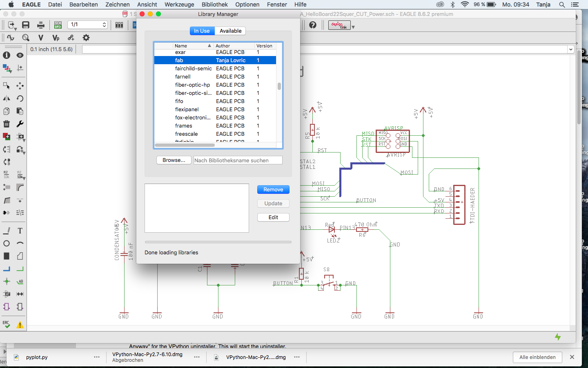
Task: Open the Datei menu
Action: (x=55, y=4)
